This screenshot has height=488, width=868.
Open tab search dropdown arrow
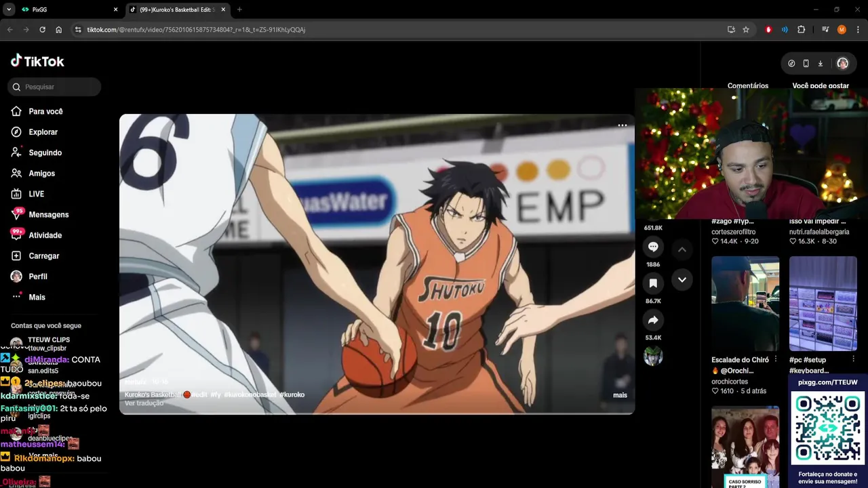(x=9, y=9)
